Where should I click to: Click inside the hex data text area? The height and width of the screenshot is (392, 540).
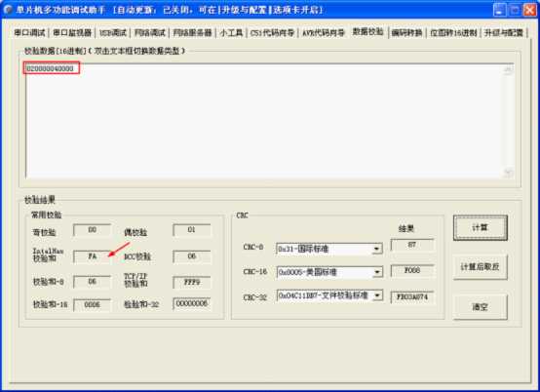(x=264, y=121)
